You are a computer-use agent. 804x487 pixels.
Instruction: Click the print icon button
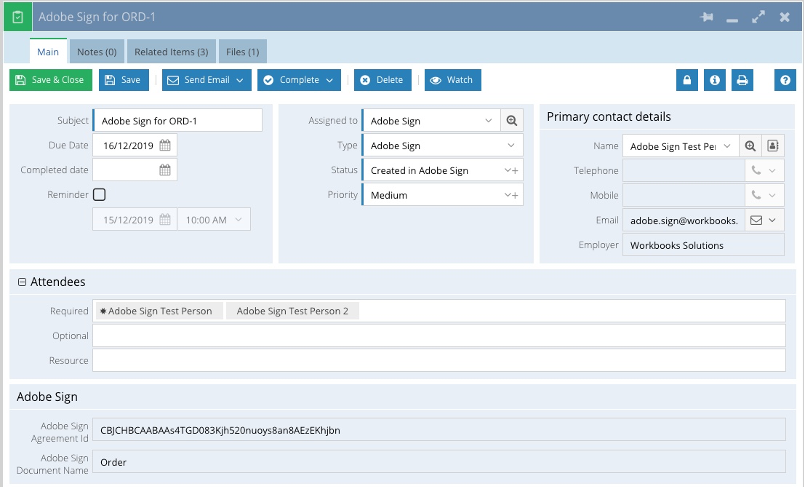coord(742,80)
